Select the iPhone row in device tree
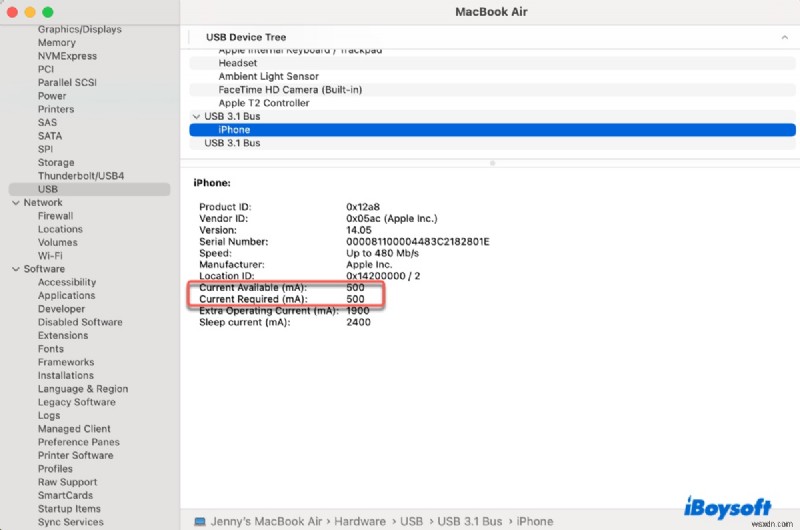This screenshot has width=800, height=530. tap(492, 130)
